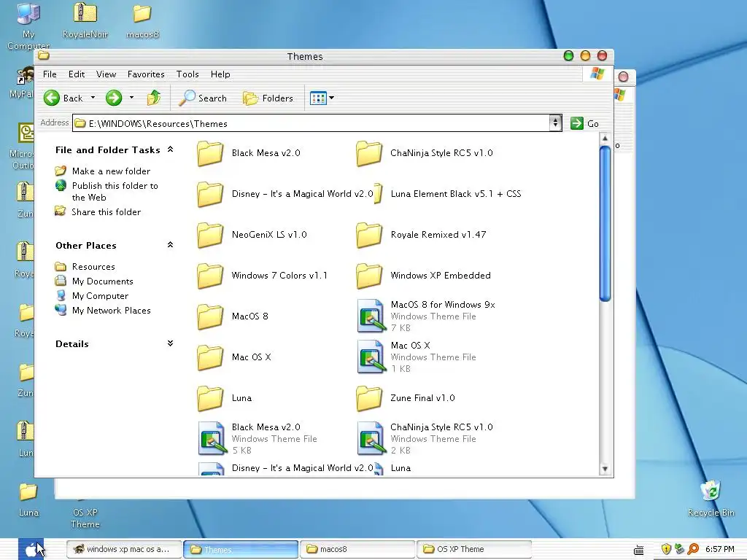Screen dimensions: 747x560
Task: Open the Apple start button
Action: pos(31,549)
